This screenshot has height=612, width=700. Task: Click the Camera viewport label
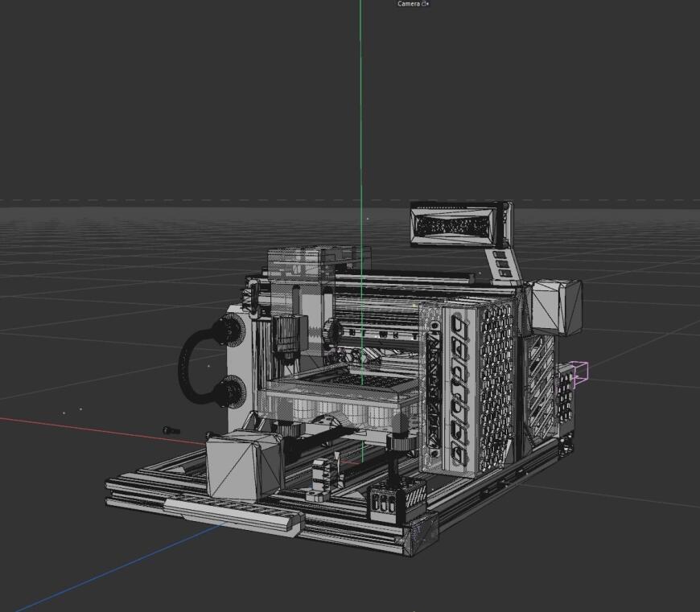(x=409, y=3)
